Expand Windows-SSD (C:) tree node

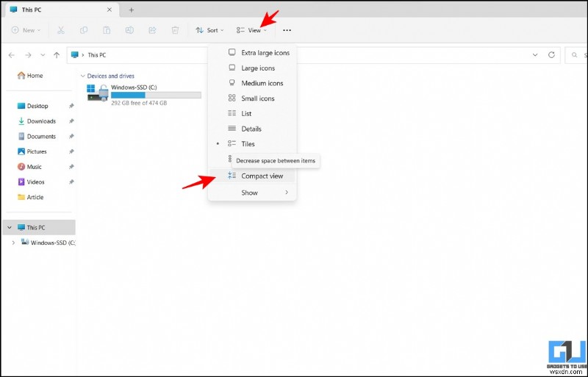(13, 243)
